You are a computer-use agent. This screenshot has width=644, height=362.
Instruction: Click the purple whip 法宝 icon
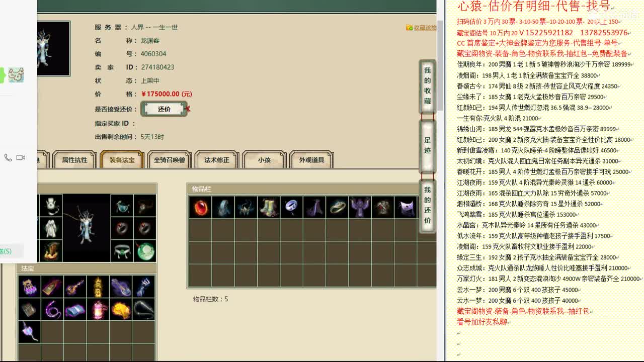(x=52, y=310)
